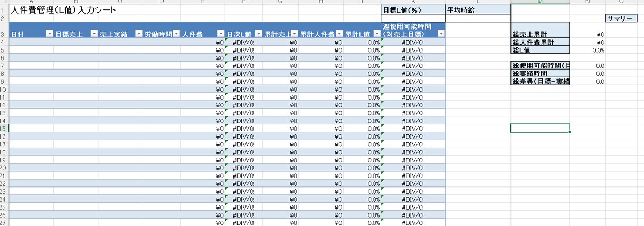Click the 人件費 ¥0 cell in row 20

[x=203, y=168]
